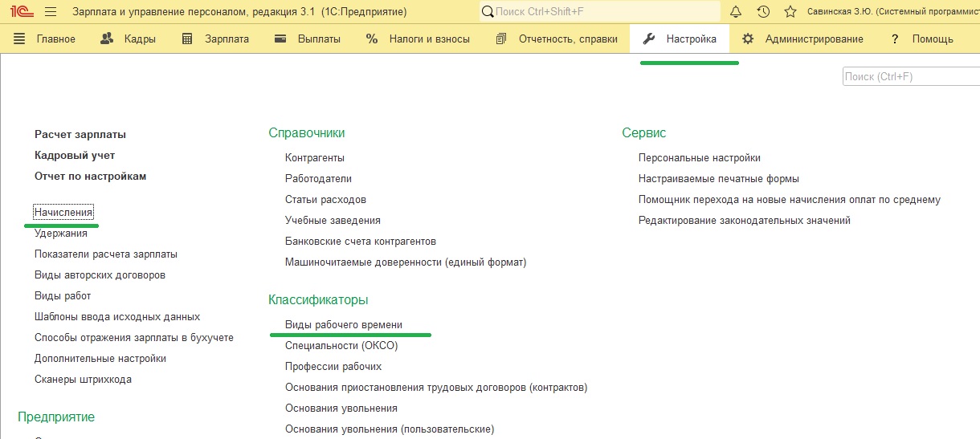The height and width of the screenshot is (439, 980).
Task: Open the notifications bell icon
Action: pyautogui.click(x=736, y=12)
